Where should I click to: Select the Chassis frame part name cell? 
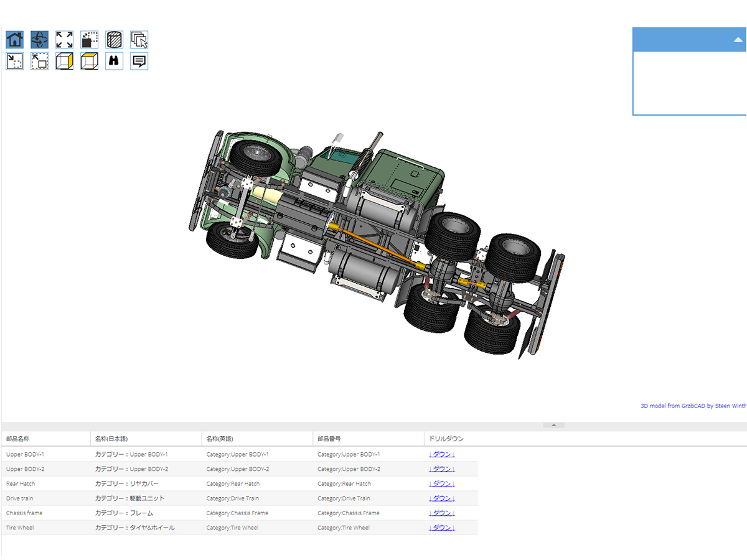46,513
